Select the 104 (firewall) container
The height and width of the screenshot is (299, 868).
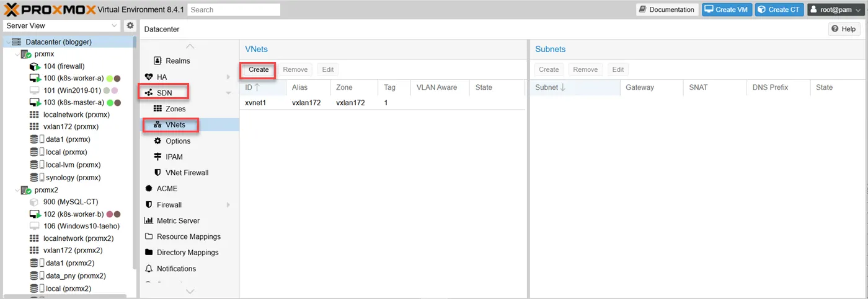(x=63, y=66)
